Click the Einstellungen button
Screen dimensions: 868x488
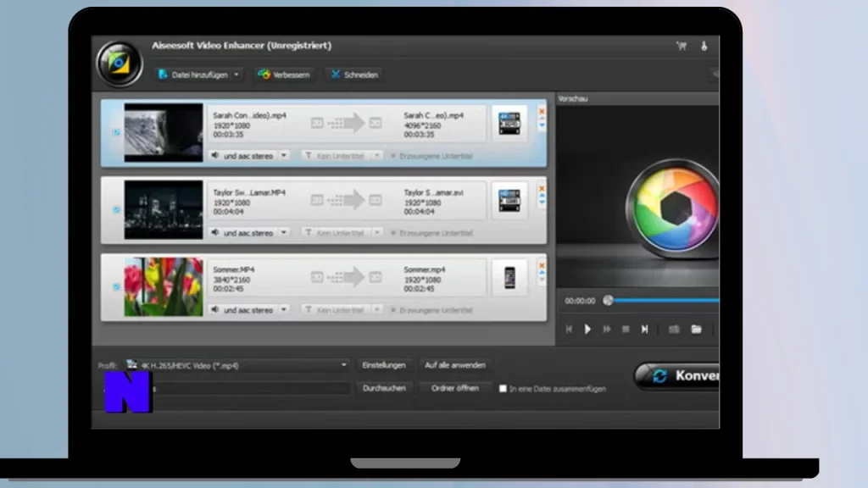[x=384, y=365]
